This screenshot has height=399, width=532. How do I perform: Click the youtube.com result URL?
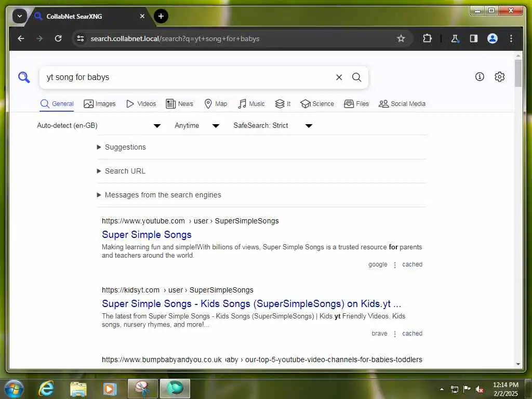tap(190, 221)
